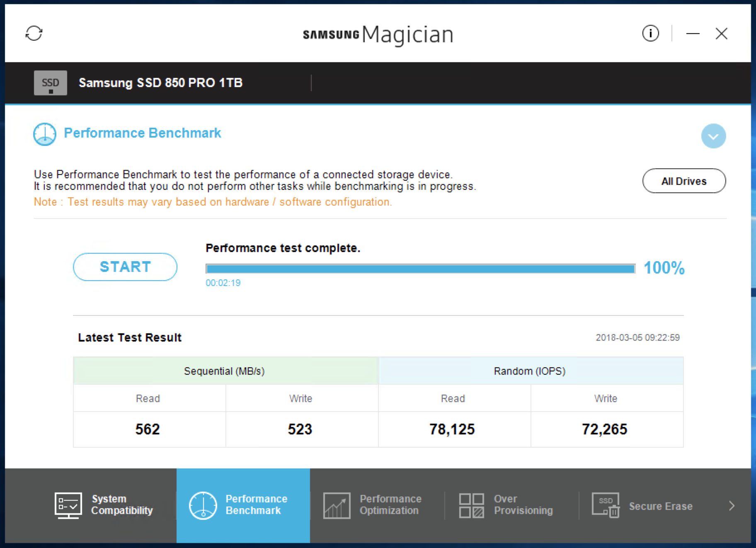Click the Secure Erase trash icon
756x548 pixels.
click(x=606, y=505)
